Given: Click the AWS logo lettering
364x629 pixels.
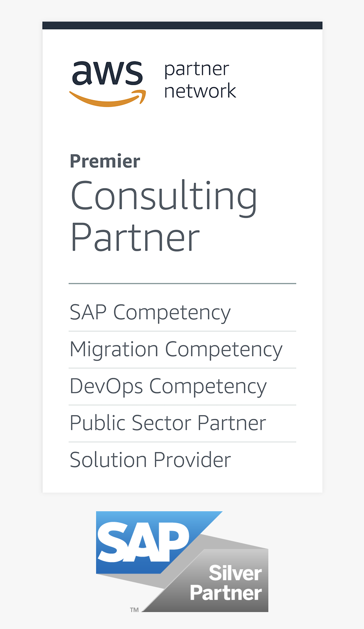Looking at the screenshot, I should tap(107, 73).
